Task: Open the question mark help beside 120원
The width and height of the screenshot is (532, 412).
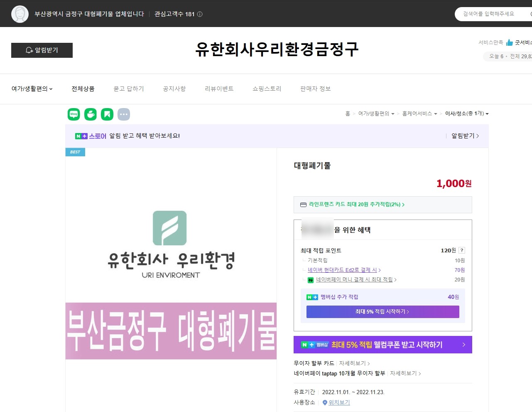Action: click(462, 250)
